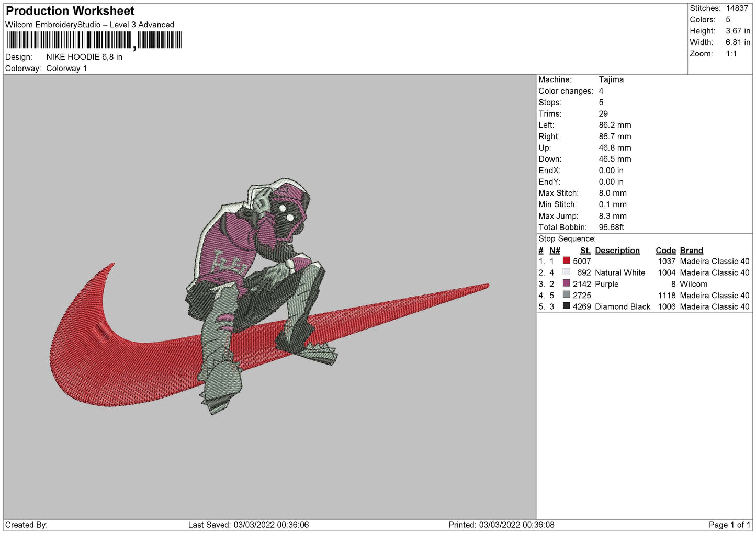The height and width of the screenshot is (534, 756).
Task: Pick the Purple 2142 thread swatch
Action: [566, 283]
